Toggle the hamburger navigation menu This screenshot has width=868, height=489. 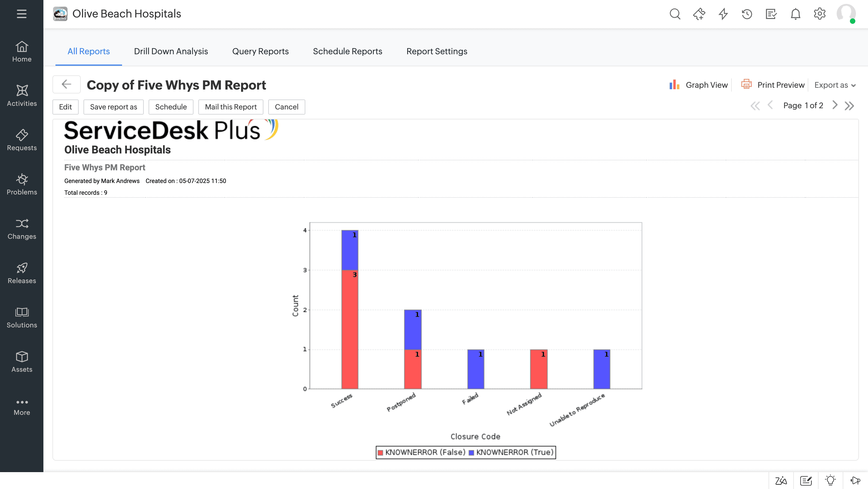coord(21,14)
